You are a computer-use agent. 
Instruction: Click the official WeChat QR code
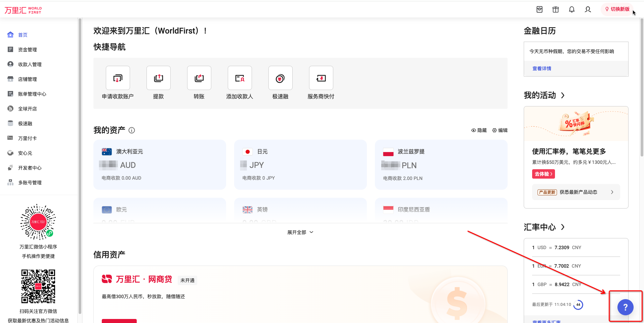38,286
